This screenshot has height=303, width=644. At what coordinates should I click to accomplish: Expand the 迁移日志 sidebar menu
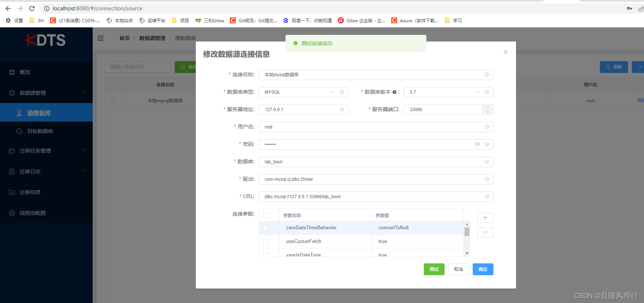[46, 172]
